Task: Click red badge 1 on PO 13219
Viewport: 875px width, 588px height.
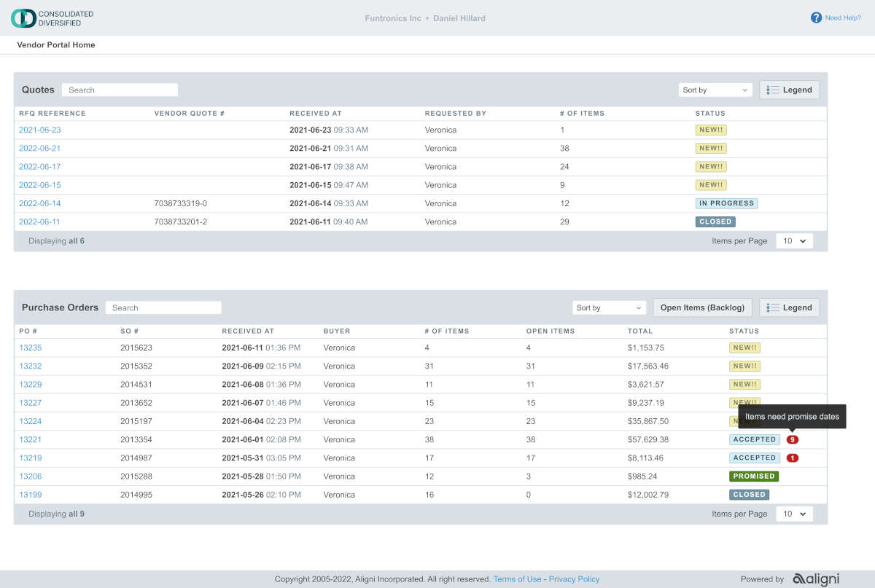Action: tap(793, 458)
